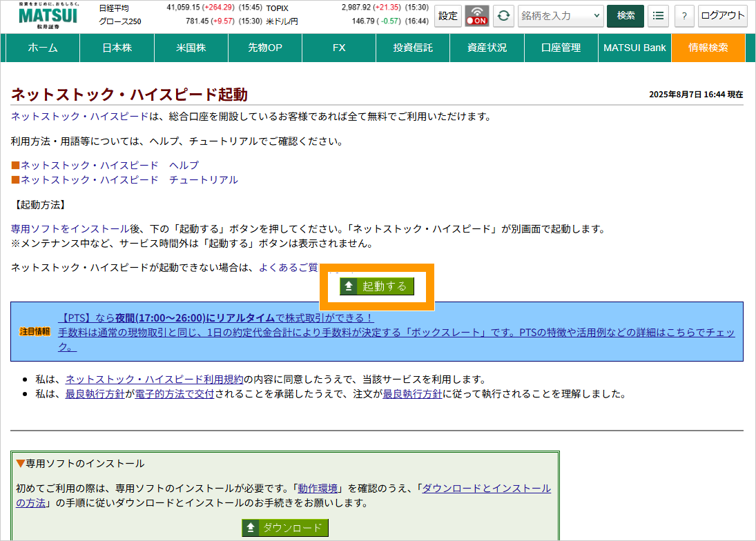Open the 動作環境 link
The image size is (756, 541).
coord(318,489)
